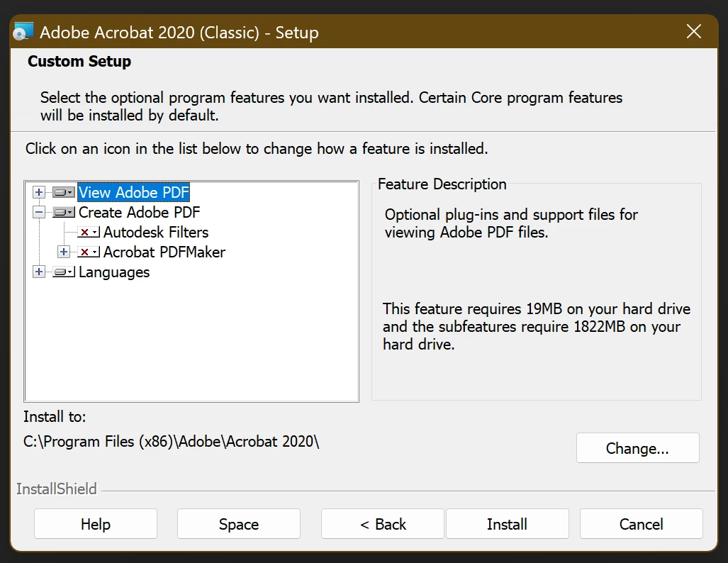Click the Help button
Viewport: 728px width, 563px height.
(x=96, y=524)
